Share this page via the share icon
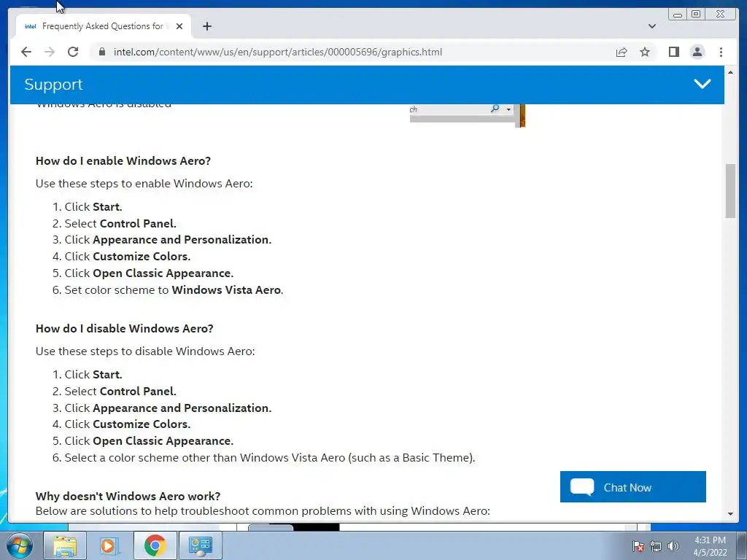 click(622, 52)
